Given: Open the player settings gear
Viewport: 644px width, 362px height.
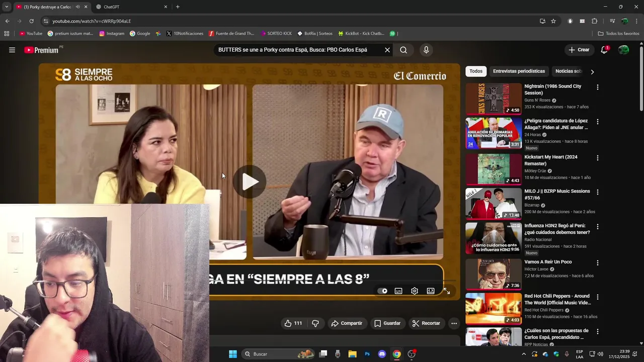Looking at the screenshot, I should pos(415,291).
